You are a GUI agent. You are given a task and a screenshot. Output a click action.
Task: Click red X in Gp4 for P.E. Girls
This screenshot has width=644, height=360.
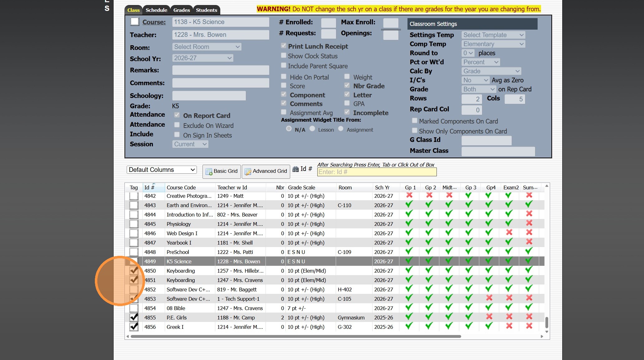(489, 317)
